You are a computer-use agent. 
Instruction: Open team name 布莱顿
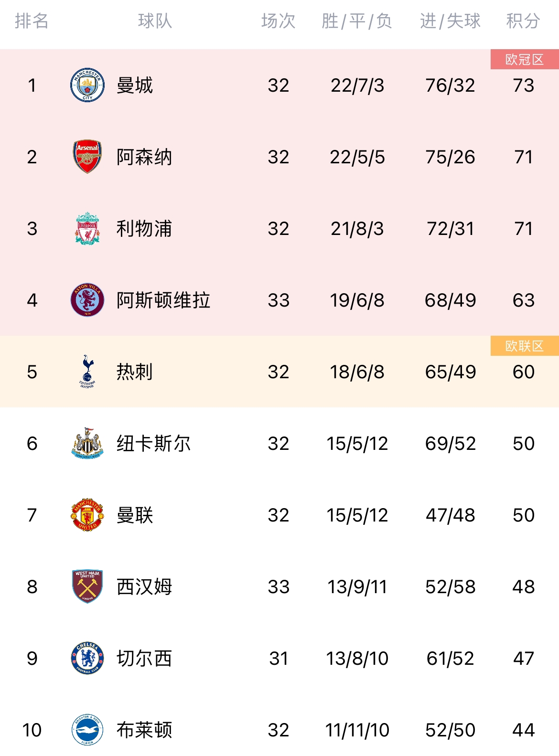(144, 730)
